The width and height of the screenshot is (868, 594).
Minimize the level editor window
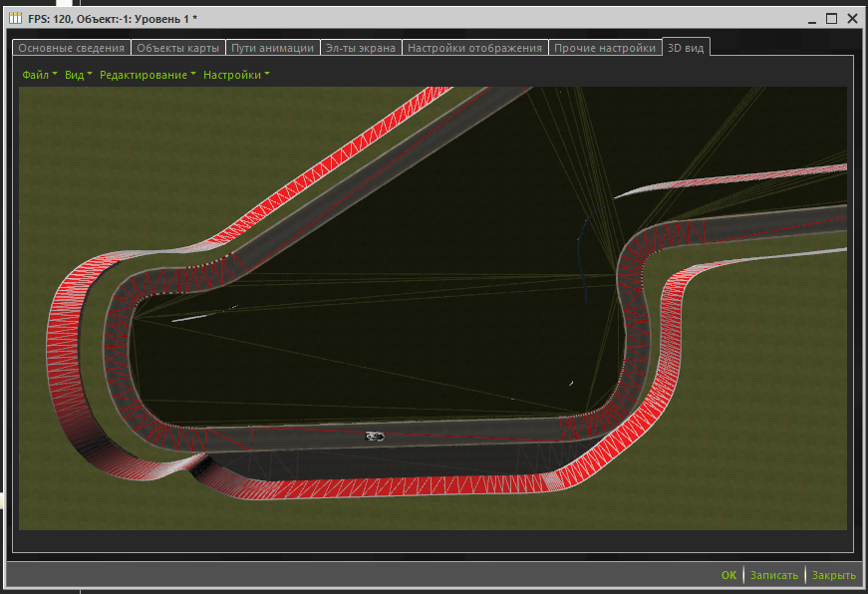[x=810, y=18]
